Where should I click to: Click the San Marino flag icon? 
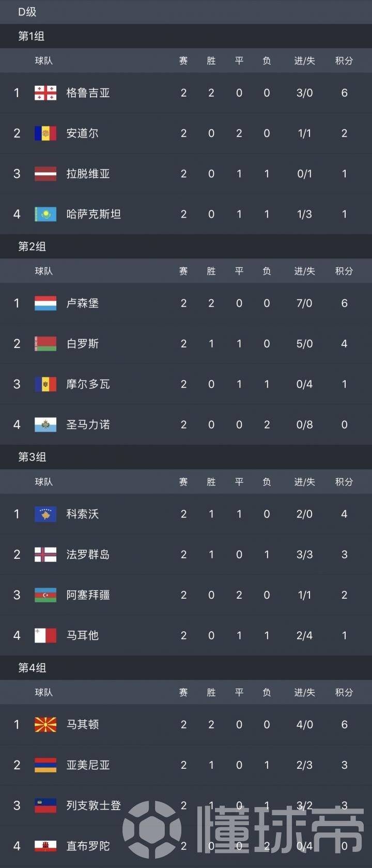click(45, 425)
